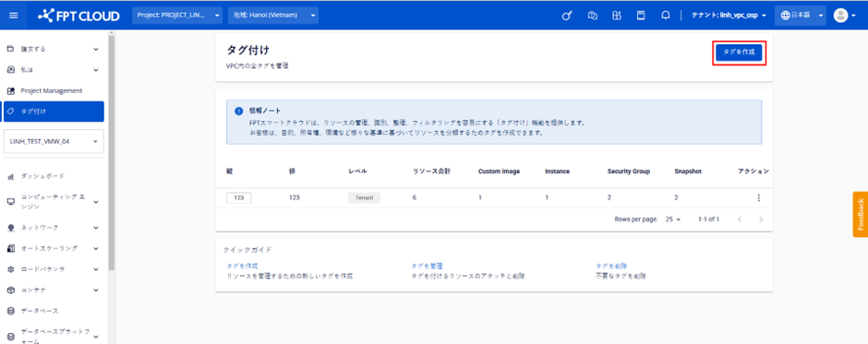868x344 pixels.
Task: Click the リソース合計 value 6
Action: (x=415, y=197)
